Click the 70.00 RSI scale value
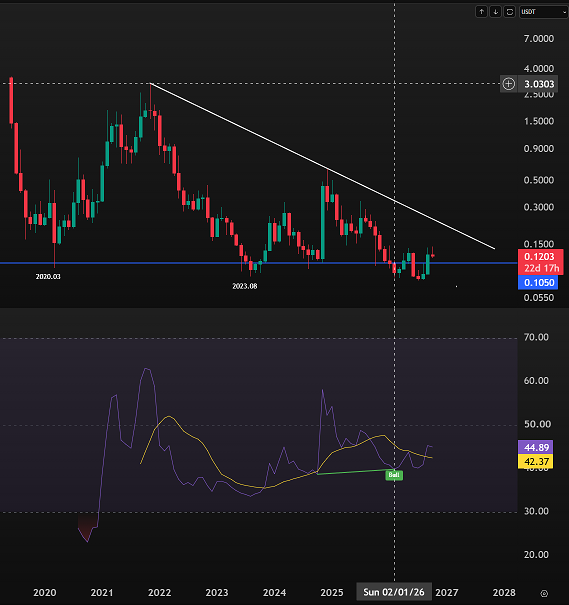This screenshot has height=605, width=569. coord(536,337)
